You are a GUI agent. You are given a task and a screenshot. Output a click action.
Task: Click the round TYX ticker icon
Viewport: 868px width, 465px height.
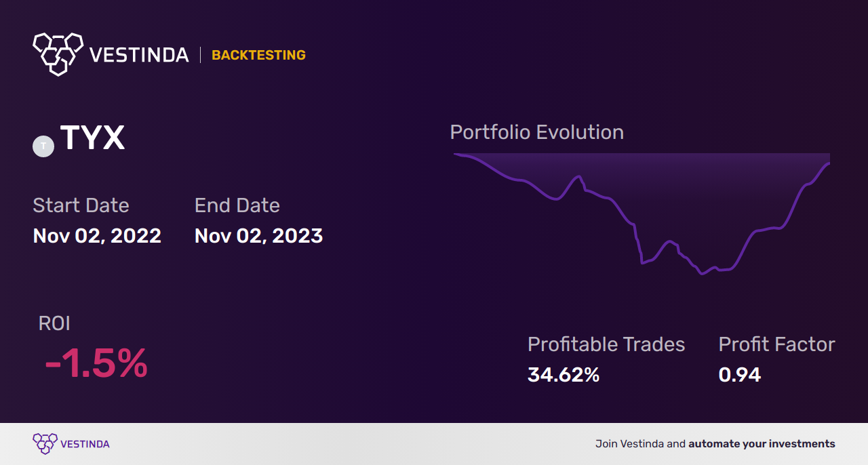pyautogui.click(x=43, y=146)
